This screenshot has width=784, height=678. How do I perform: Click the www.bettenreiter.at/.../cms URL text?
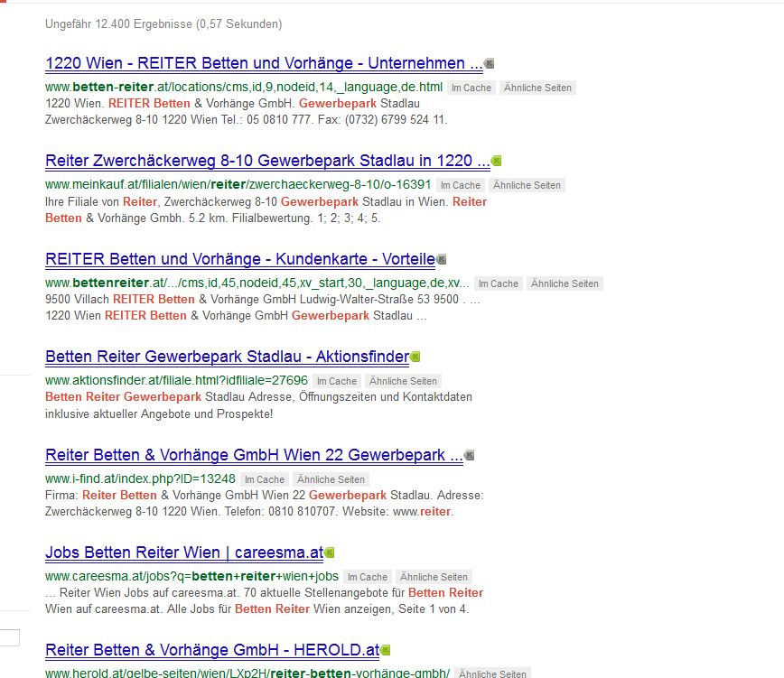pos(257,283)
